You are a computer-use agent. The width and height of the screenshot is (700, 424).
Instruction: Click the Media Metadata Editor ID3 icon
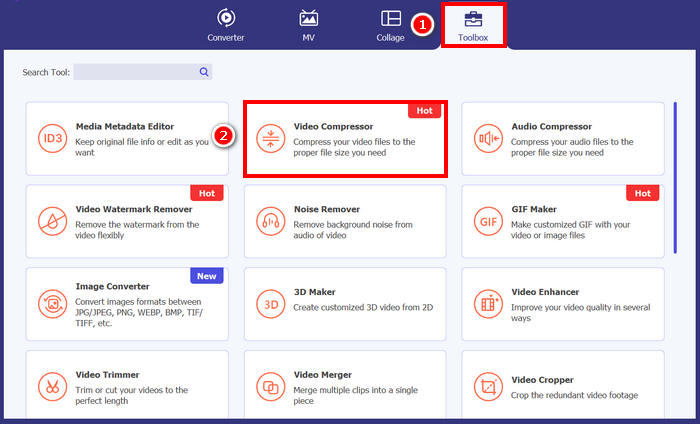tap(52, 138)
